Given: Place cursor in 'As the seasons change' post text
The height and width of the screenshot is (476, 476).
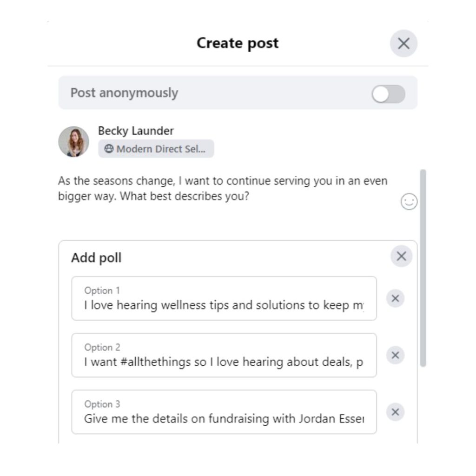Looking at the screenshot, I should coord(222,188).
